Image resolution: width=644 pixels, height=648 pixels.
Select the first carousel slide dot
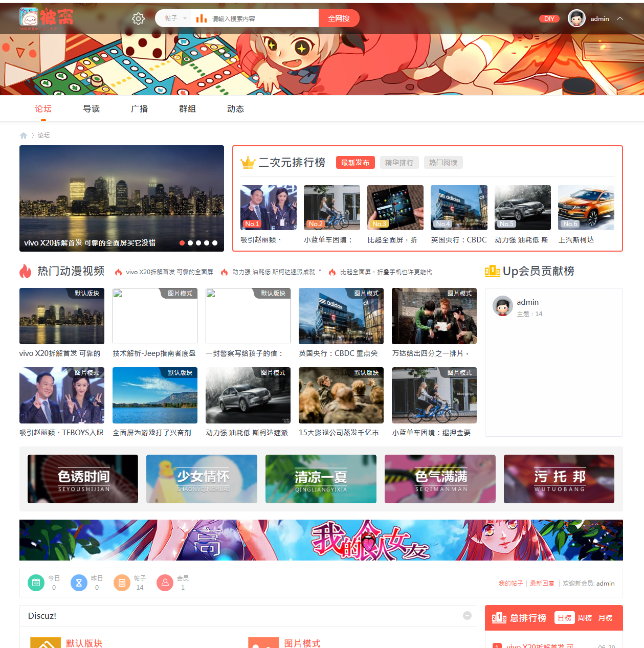182,243
